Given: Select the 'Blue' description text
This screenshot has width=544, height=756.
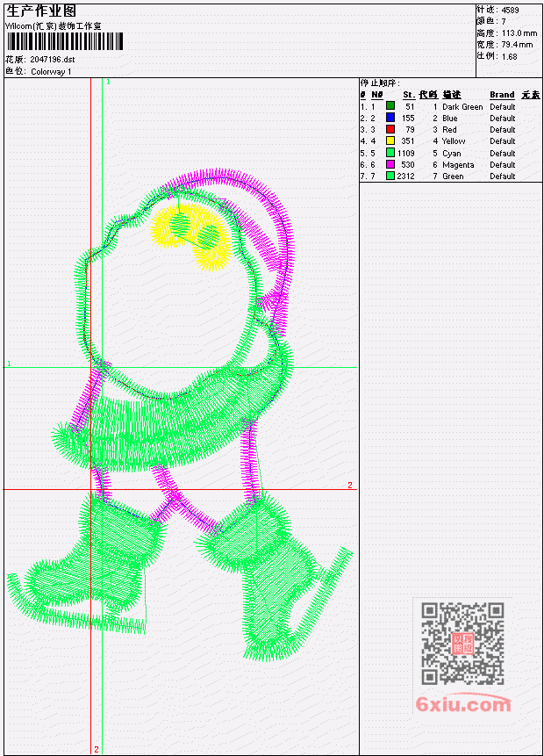Looking at the screenshot, I should coord(450,119).
